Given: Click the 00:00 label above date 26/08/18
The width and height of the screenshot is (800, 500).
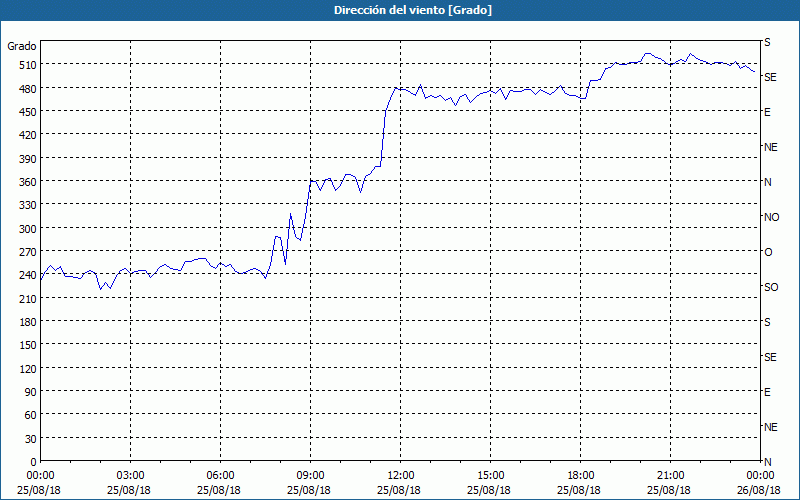Looking at the screenshot, I should pos(760,476).
